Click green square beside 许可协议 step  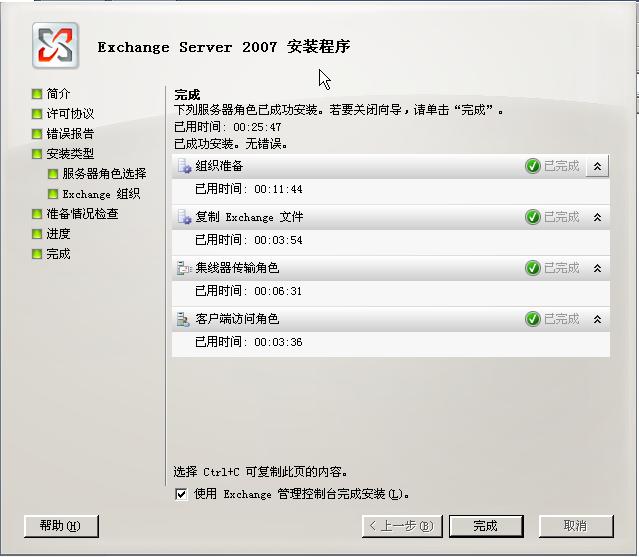click(37, 114)
